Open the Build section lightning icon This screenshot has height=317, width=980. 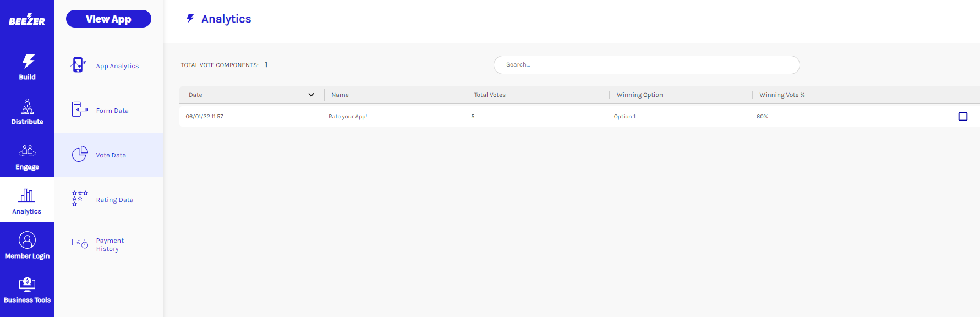(x=28, y=61)
